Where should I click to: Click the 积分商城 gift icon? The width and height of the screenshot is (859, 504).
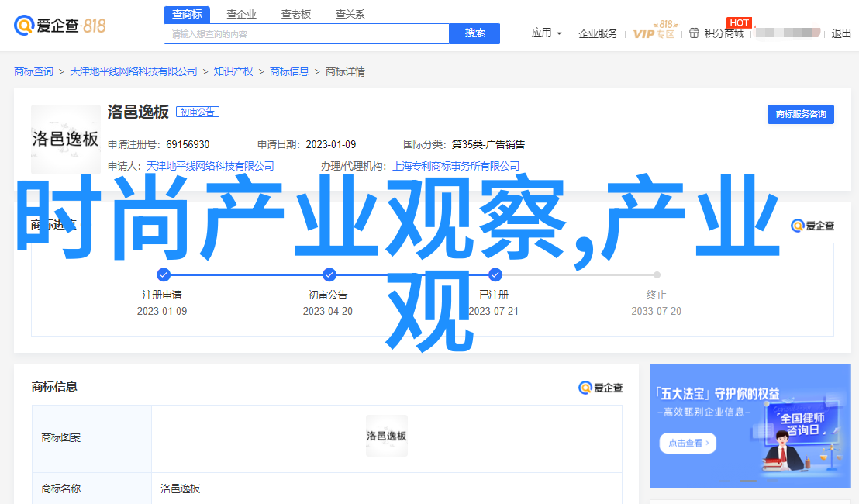[694, 33]
